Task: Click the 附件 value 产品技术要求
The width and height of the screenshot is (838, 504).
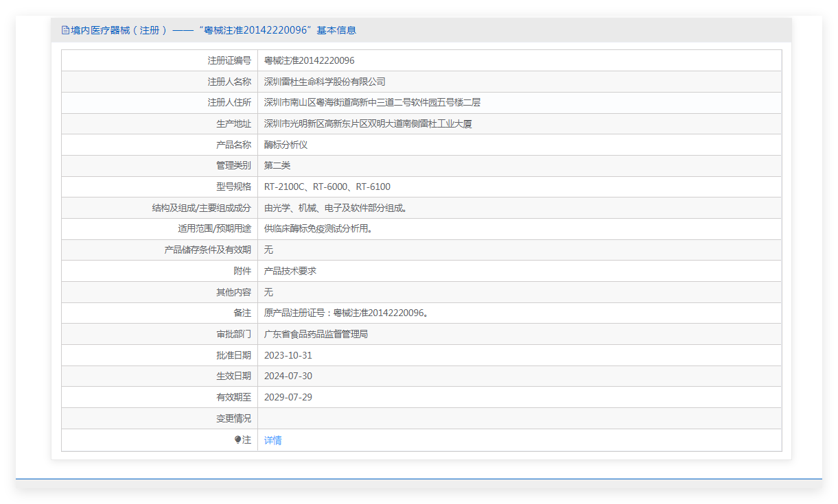Action: (x=290, y=271)
